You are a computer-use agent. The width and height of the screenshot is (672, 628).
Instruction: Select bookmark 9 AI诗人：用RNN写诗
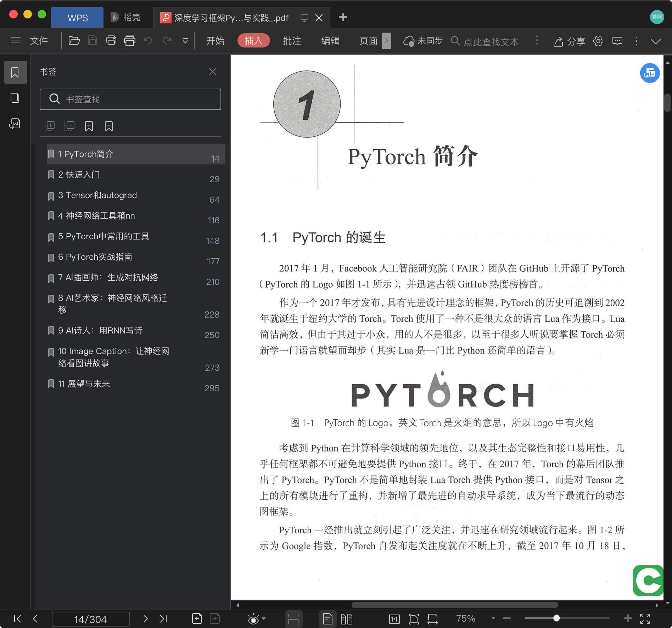[x=136, y=331]
